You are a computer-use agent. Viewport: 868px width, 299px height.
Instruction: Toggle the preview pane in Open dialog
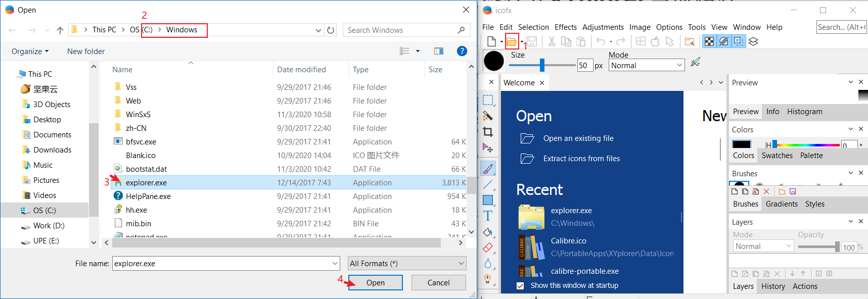click(439, 51)
